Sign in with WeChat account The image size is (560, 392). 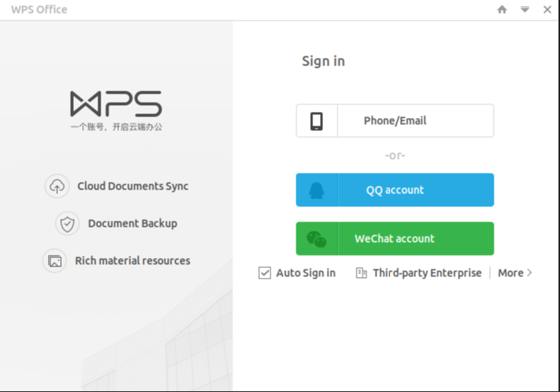click(395, 238)
